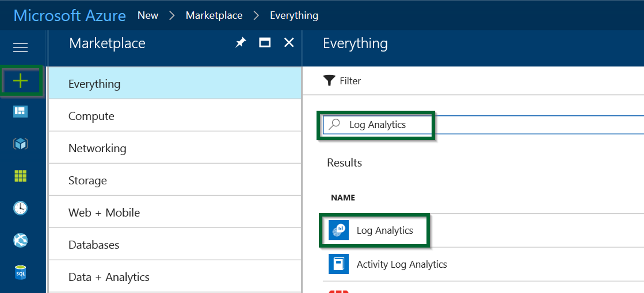Image resolution: width=644 pixels, height=293 pixels.
Task: Open the Recent clock icon
Action: [20, 208]
